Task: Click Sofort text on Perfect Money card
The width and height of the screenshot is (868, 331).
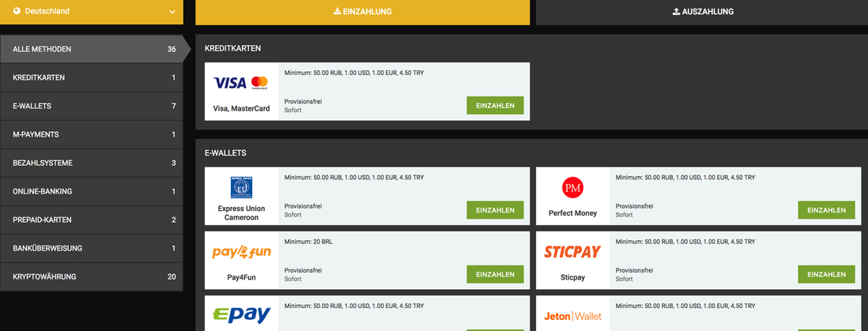Action: pos(624,215)
